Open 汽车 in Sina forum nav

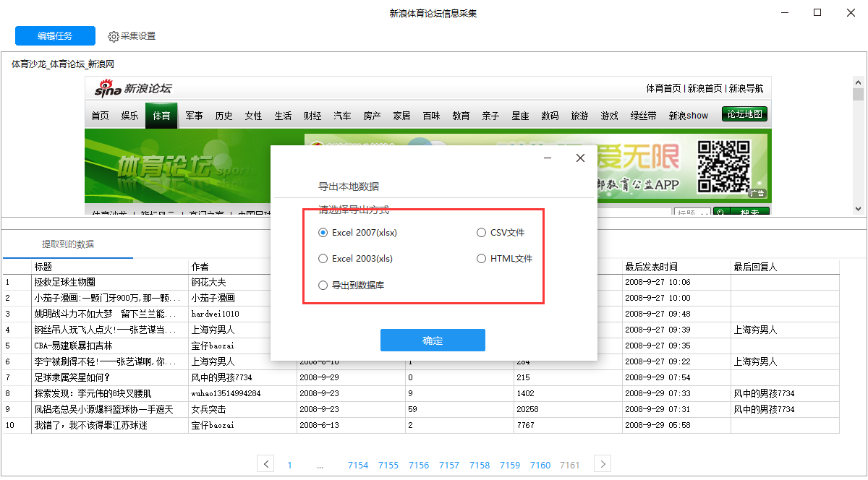(342, 116)
